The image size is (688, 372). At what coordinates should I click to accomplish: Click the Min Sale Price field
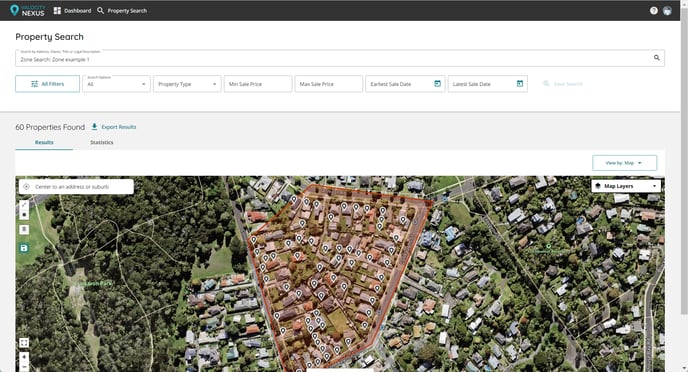pyautogui.click(x=258, y=84)
